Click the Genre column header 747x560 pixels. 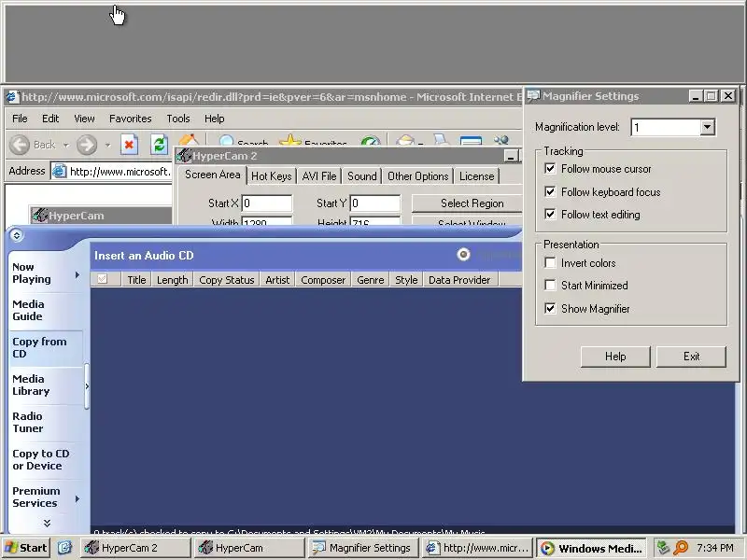tap(370, 279)
